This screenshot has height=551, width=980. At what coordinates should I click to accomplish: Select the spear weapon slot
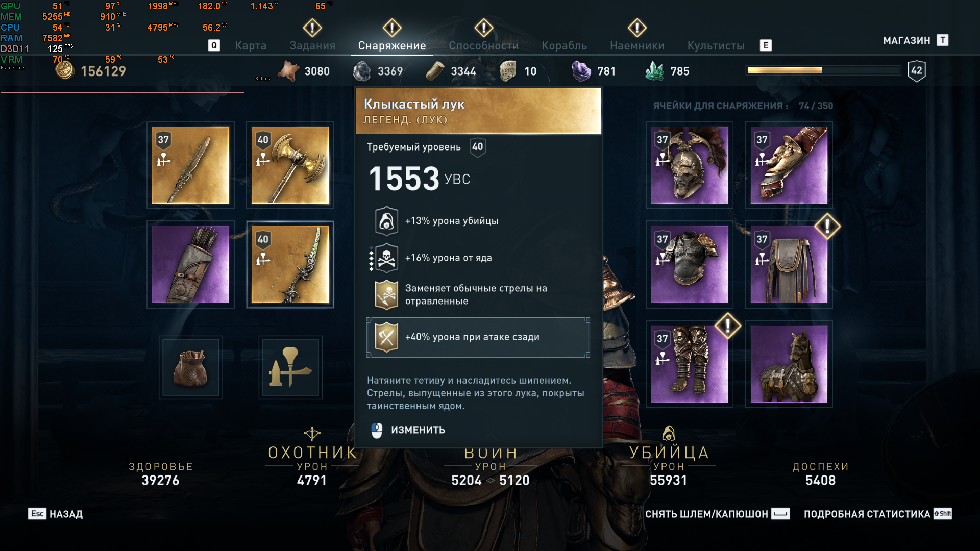coord(190,165)
